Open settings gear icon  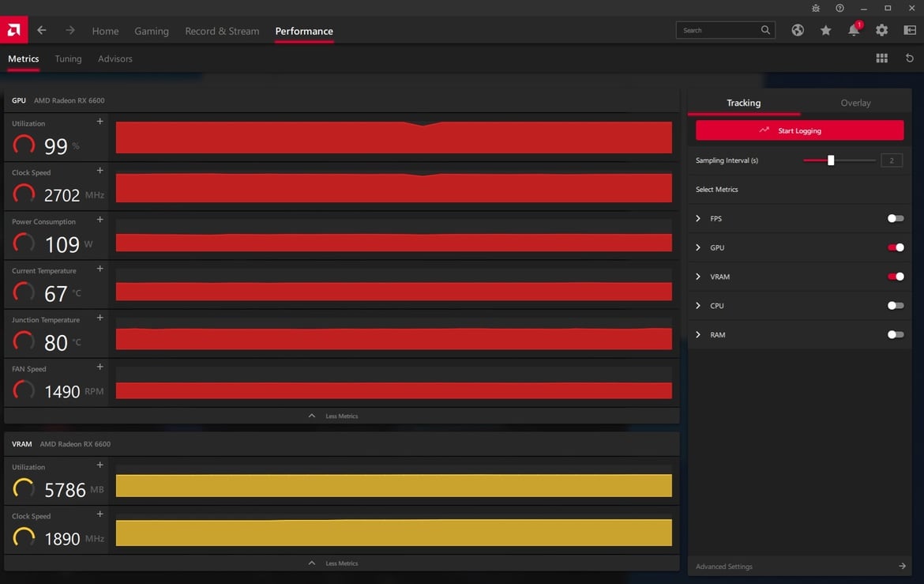point(881,30)
